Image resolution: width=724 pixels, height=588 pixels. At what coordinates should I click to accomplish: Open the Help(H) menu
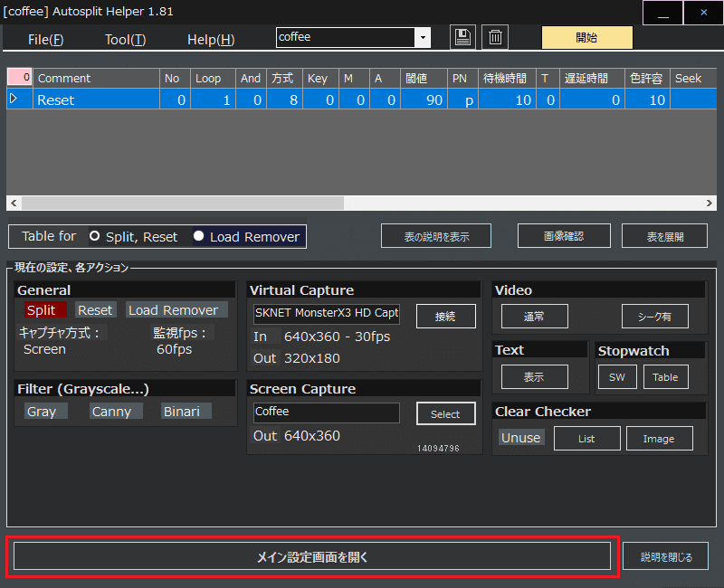[211, 40]
